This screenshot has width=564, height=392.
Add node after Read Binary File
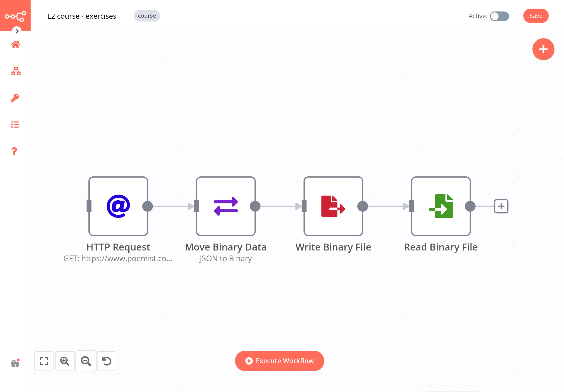coord(501,206)
